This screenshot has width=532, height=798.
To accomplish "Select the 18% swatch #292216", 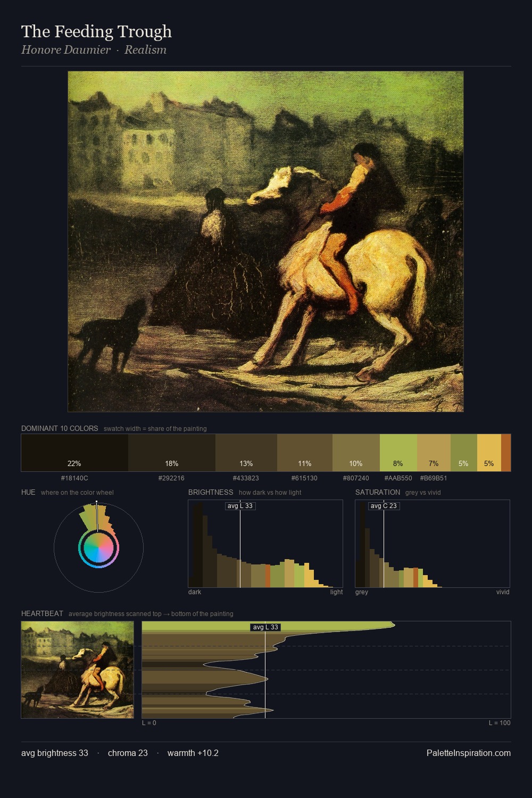I will tap(172, 453).
